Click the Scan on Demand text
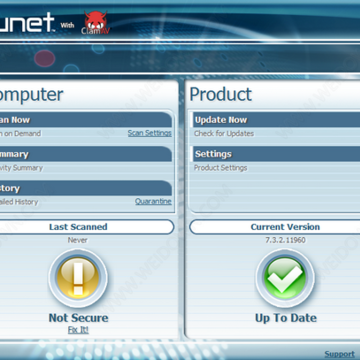The height and width of the screenshot is (360, 360). (20, 134)
